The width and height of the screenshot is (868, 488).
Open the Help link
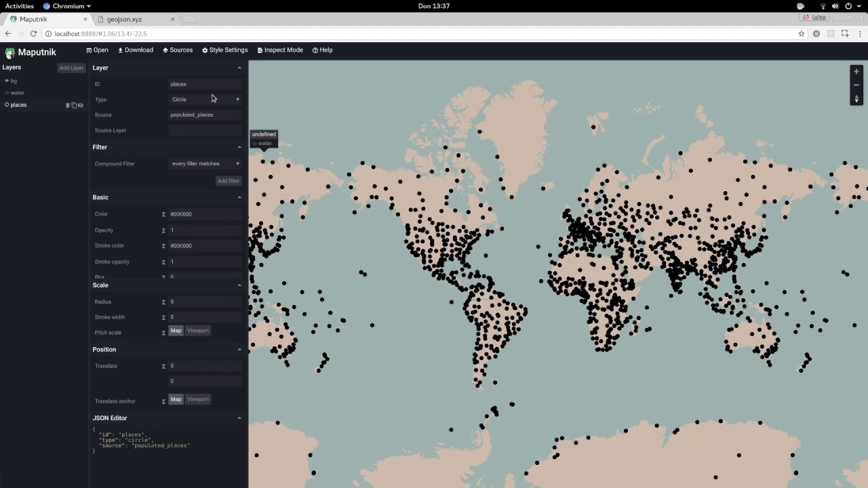click(323, 50)
